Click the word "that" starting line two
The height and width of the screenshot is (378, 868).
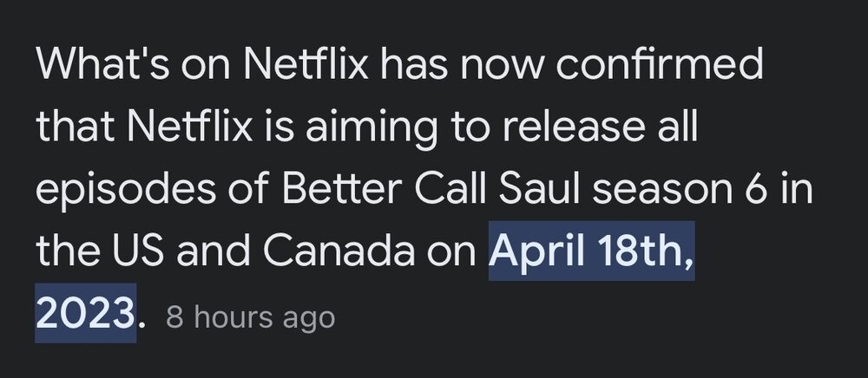point(74,128)
